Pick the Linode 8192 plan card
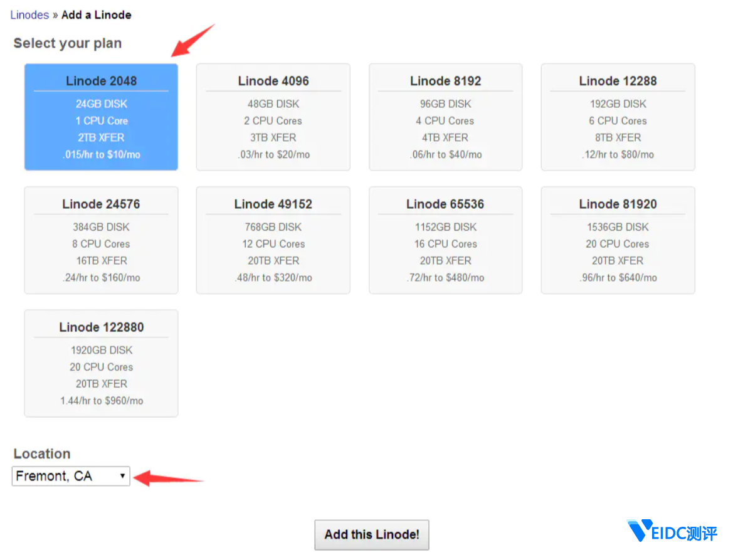 (445, 117)
